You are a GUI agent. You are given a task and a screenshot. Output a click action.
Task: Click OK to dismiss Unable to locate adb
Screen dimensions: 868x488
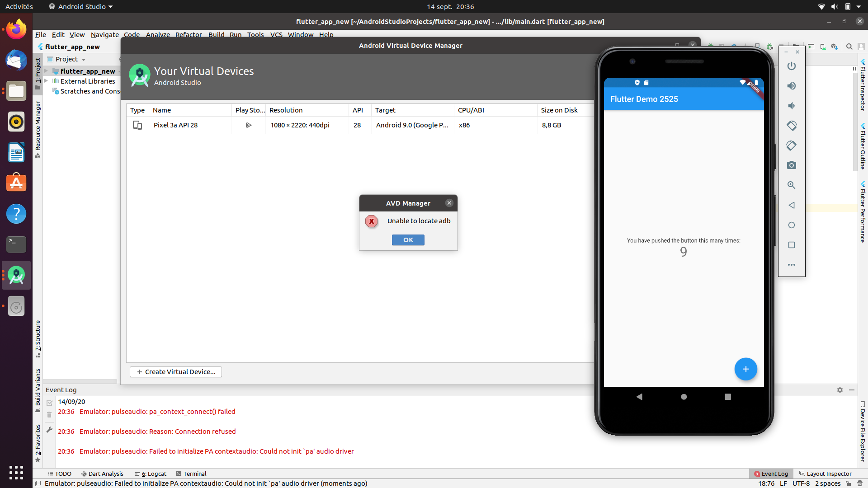408,239
